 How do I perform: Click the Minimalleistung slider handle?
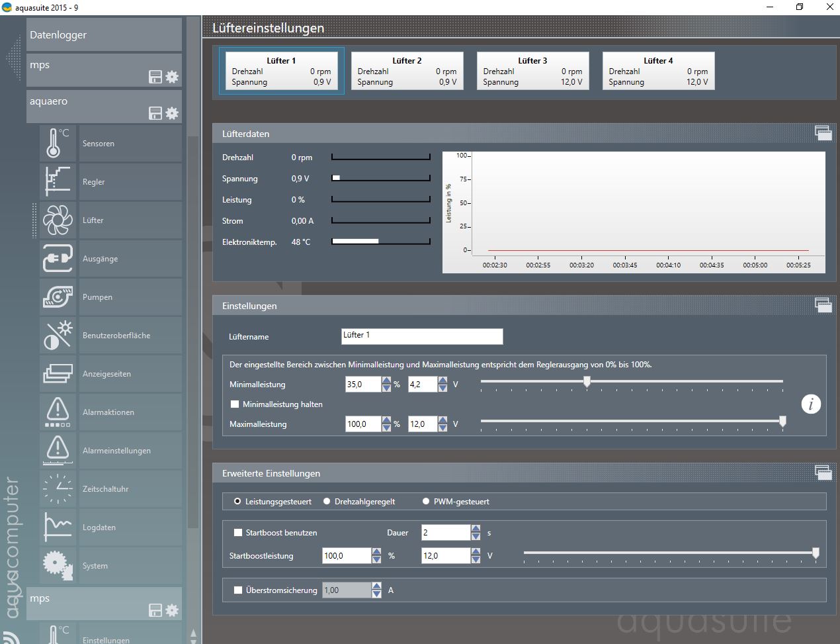click(x=587, y=382)
